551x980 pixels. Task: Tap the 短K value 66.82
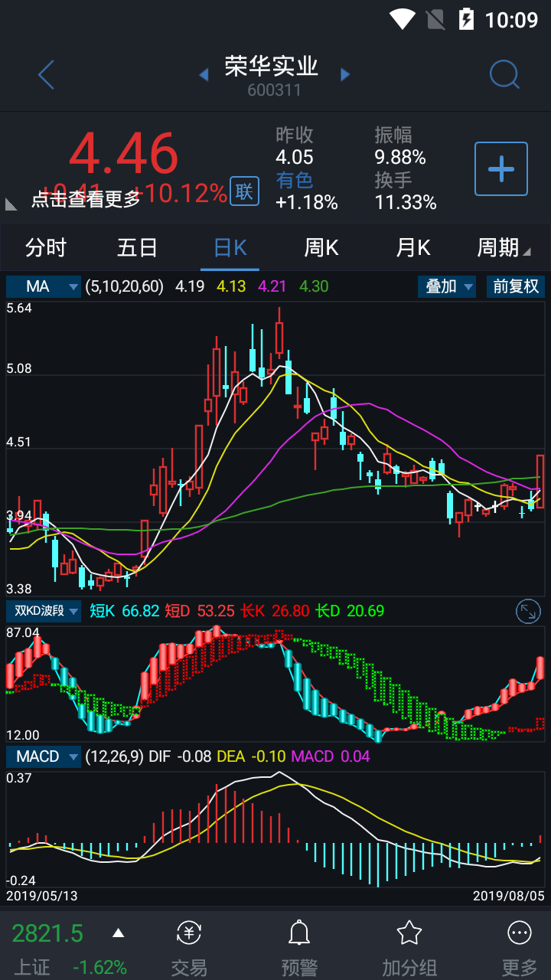[x=140, y=611]
